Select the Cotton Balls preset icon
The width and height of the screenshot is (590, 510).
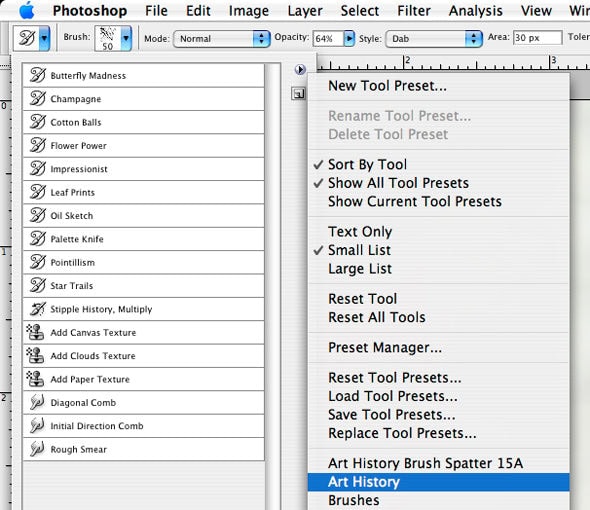tap(38, 122)
